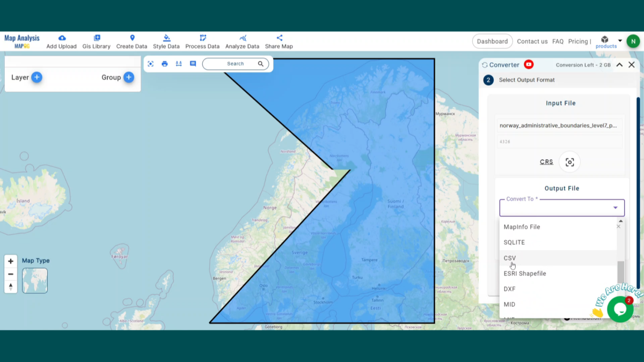Open the Analyze Data tool
This screenshot has height=362, width=644.
(x=243, y=41)
